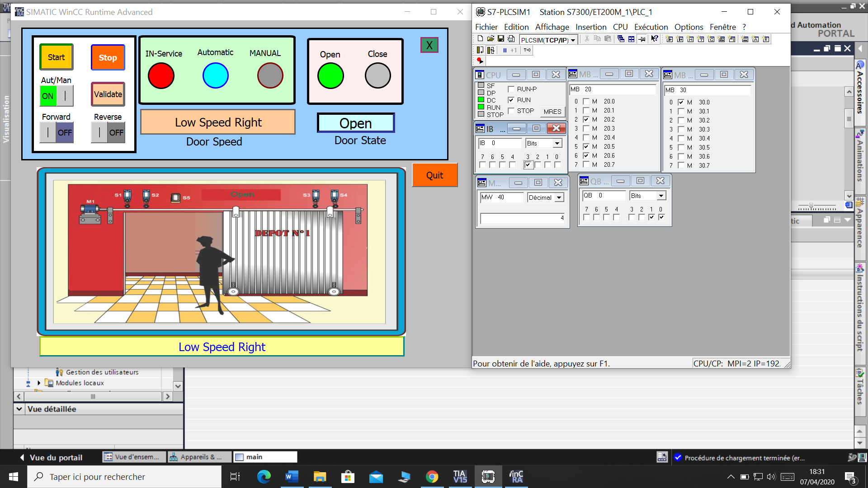Open the Bits format dropdown in QB window
The height and width of the screenshot is (488, 868).
[661, 196]
